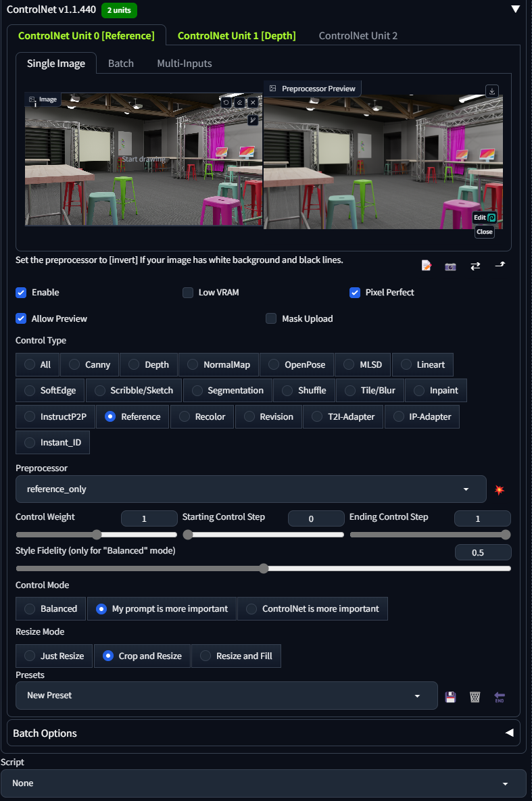
Task: Delete preset using the trash icon
Action: [475, 696]
